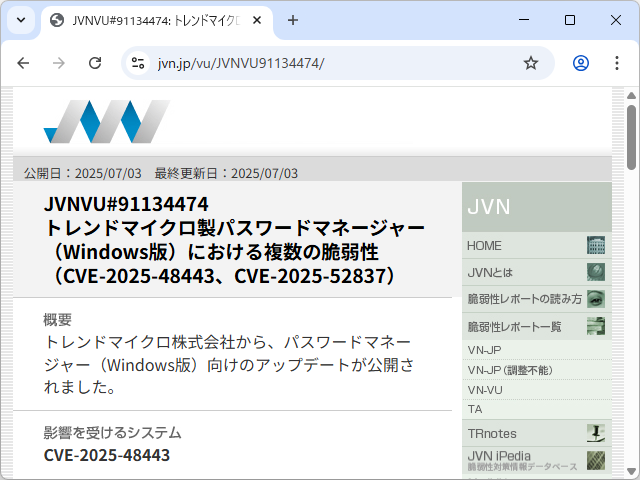Click the eye icon beside 脆弱性レポートの読み方
The height and width of the screenshot is (480, 640).
[596, 299]
